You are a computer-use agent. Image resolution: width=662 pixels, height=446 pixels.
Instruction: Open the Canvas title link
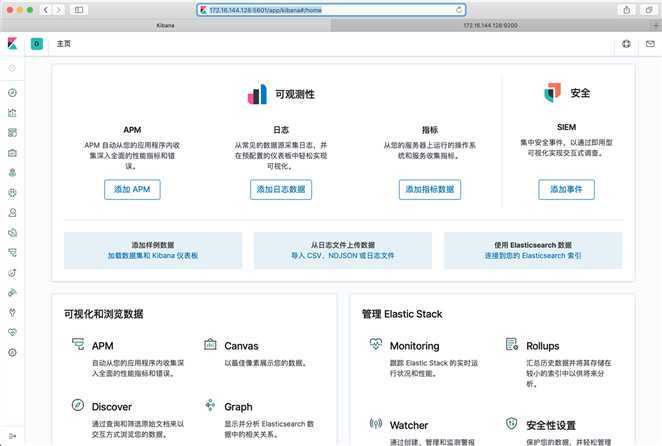[241, 346]
